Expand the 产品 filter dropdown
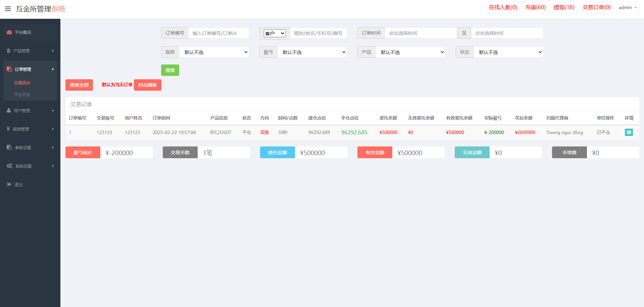644x307 pixels. pos(410,52)
